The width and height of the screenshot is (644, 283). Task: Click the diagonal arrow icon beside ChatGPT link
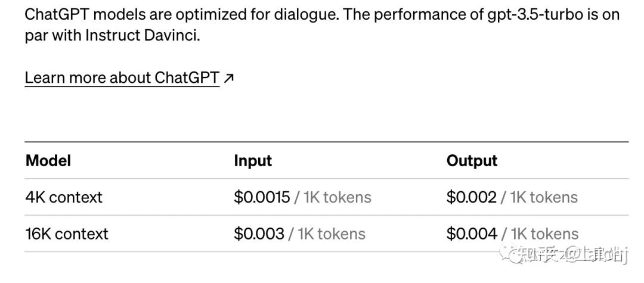click(229, 78)
